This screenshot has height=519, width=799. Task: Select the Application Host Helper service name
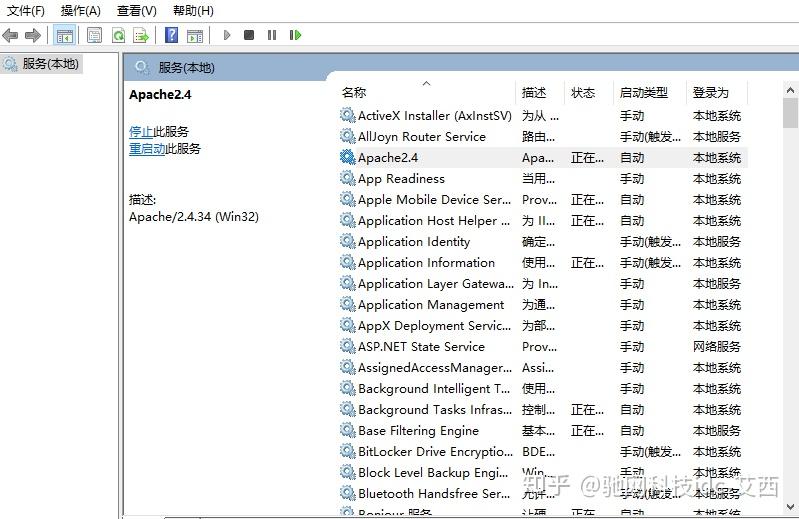pyautogui.click(x=434, y=221)
